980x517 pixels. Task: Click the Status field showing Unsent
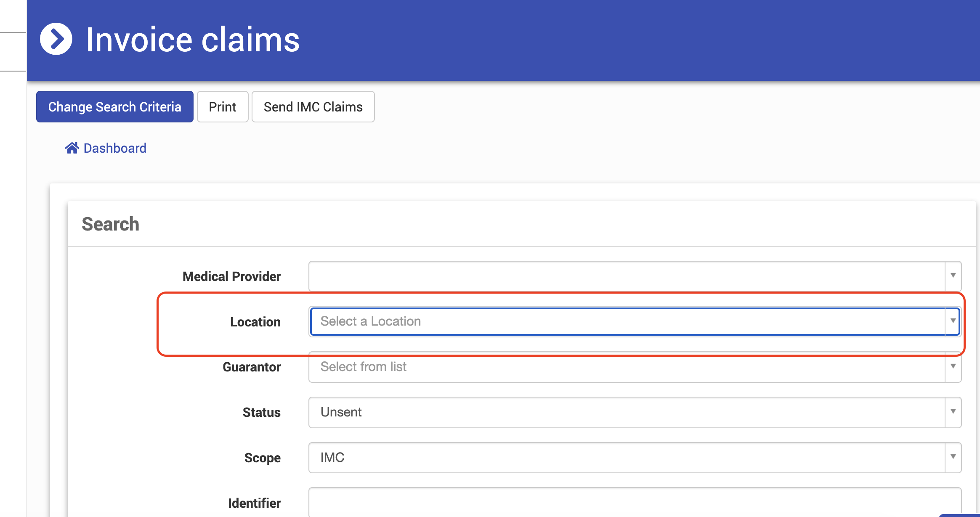(x=626, y=412)
